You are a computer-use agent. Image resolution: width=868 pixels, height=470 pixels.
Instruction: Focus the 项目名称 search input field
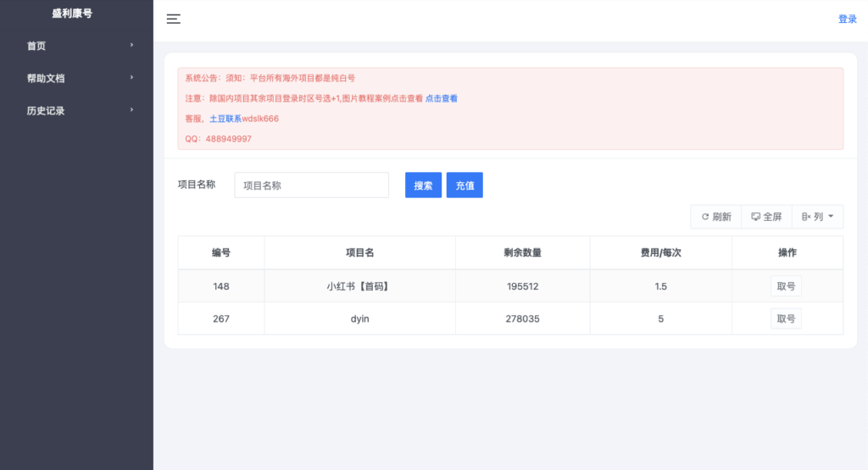pos(311,185)
